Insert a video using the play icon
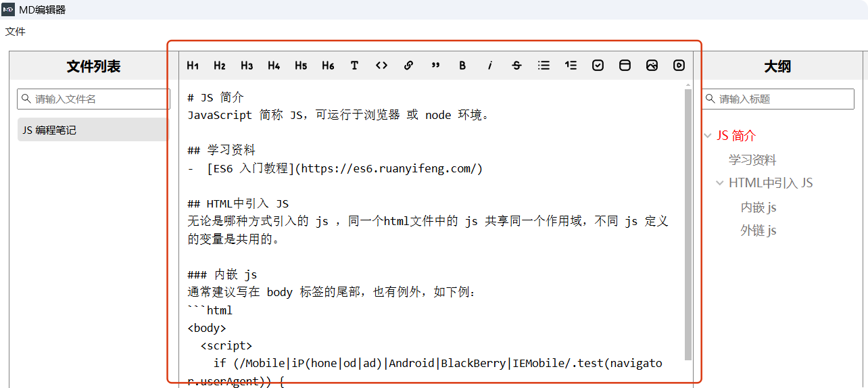This screenshot has width=868, height=388. [x=679, y=66]
